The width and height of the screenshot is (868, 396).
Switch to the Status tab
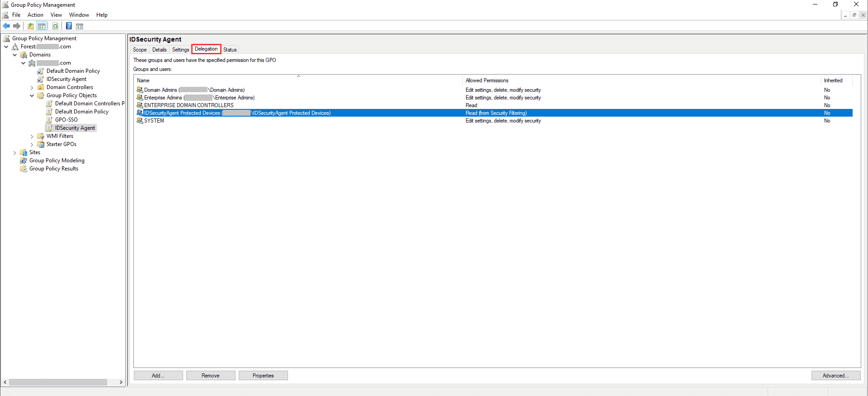230,50
